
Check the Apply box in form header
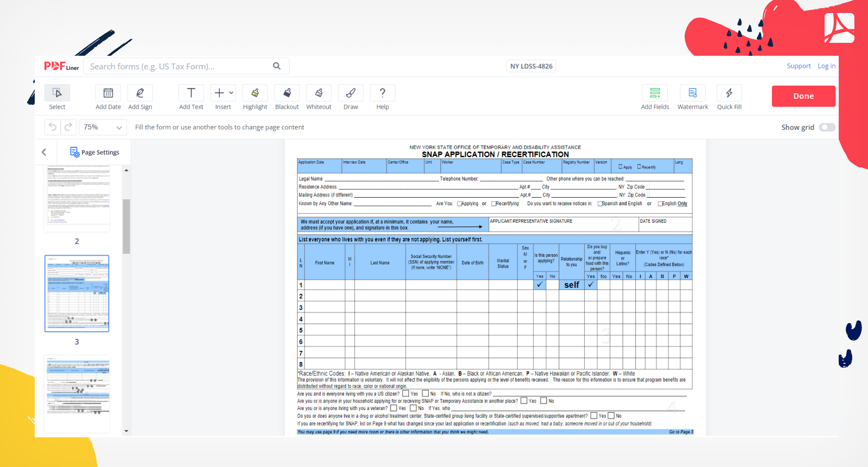[621, 167]
